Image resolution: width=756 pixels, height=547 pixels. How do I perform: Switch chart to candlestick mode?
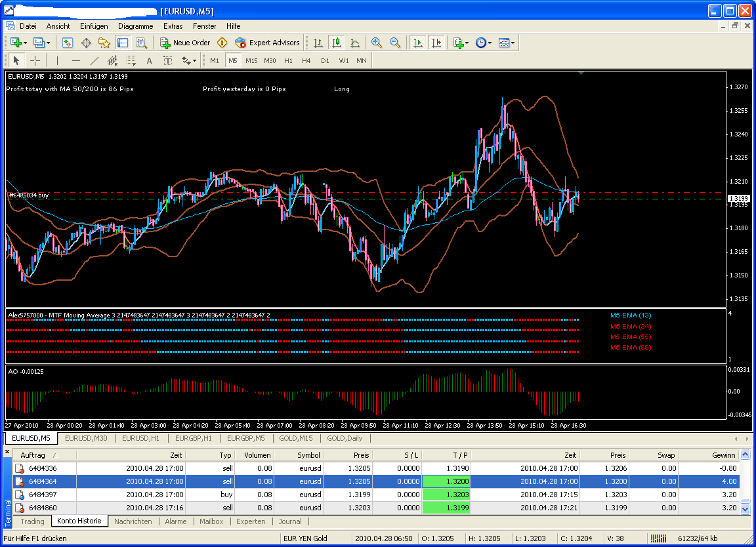(337, 43)
